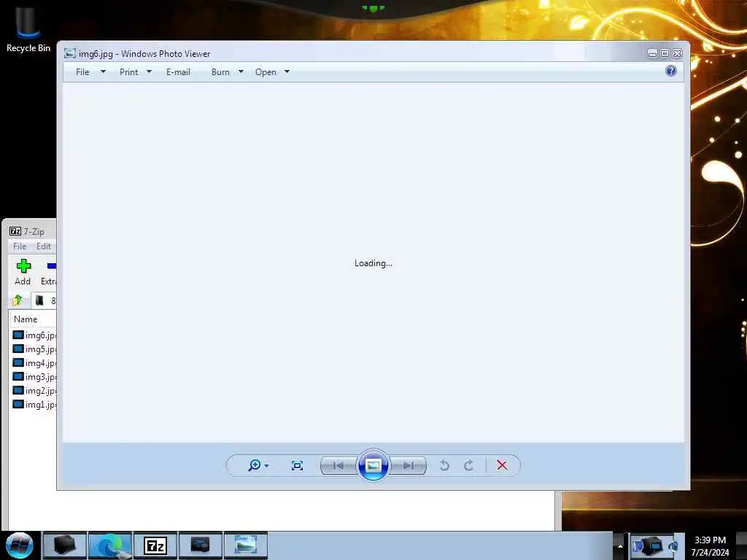Rotate the image counterclockwise
Screen dimensions: 747x560
[444, 465]
